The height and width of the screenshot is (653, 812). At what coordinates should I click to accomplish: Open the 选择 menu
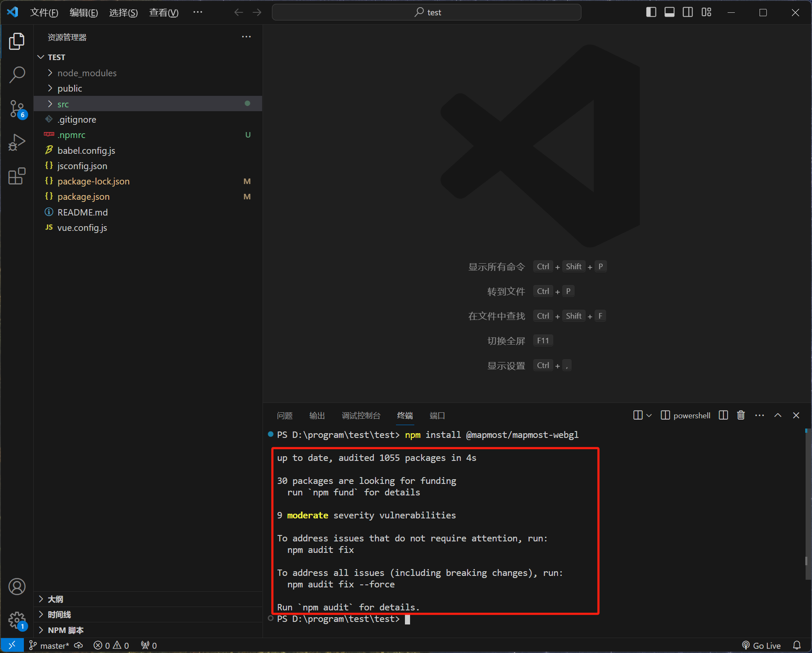coord(123,12)
